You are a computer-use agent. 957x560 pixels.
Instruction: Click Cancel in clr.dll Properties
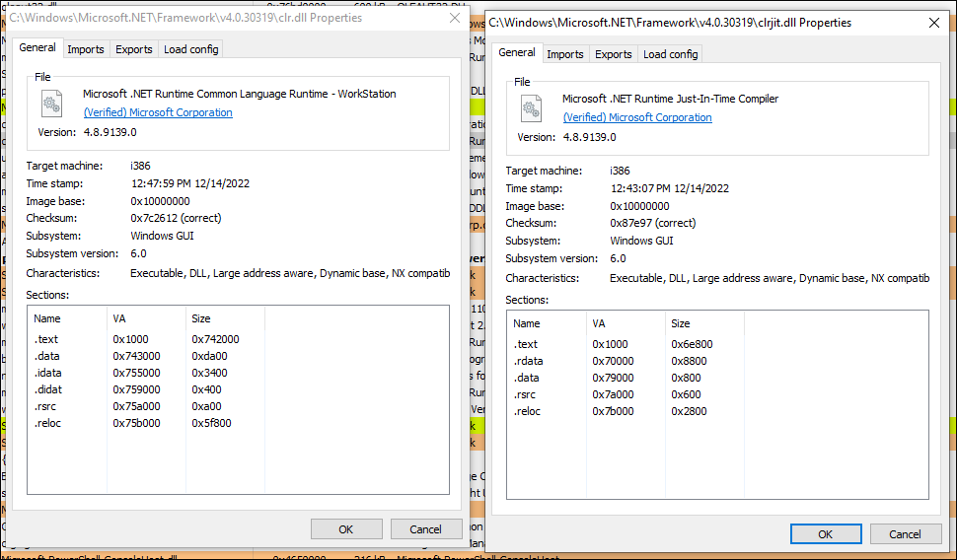pyautogui.click(x=425, y=528)
